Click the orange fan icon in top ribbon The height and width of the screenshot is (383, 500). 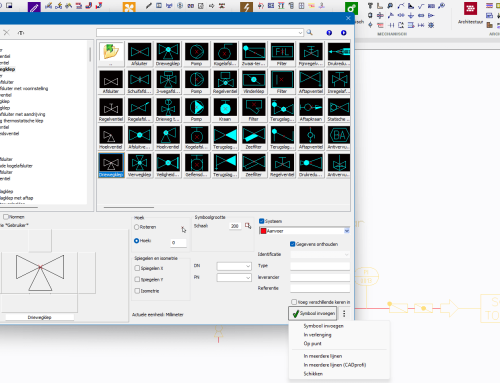(x=129, y=7)
